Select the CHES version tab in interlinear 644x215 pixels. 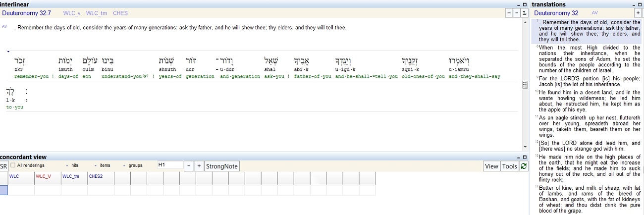click(x=120, y=13)
